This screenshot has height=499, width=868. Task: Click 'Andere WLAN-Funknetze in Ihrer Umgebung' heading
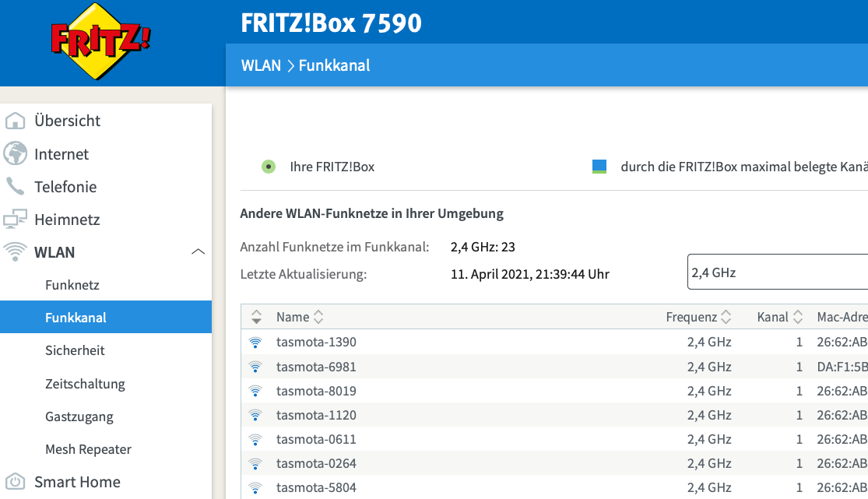371,214
